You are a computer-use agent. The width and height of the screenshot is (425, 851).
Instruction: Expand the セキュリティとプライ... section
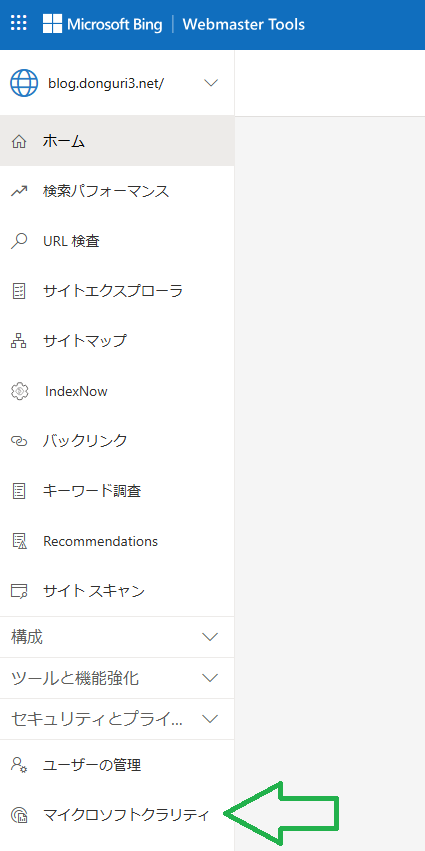point(117,719)
